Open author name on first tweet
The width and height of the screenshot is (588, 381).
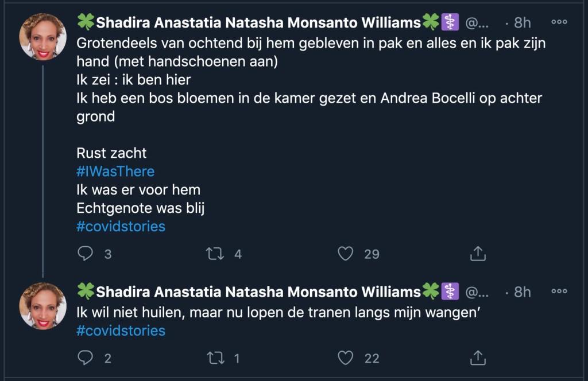tap(258, 23)
